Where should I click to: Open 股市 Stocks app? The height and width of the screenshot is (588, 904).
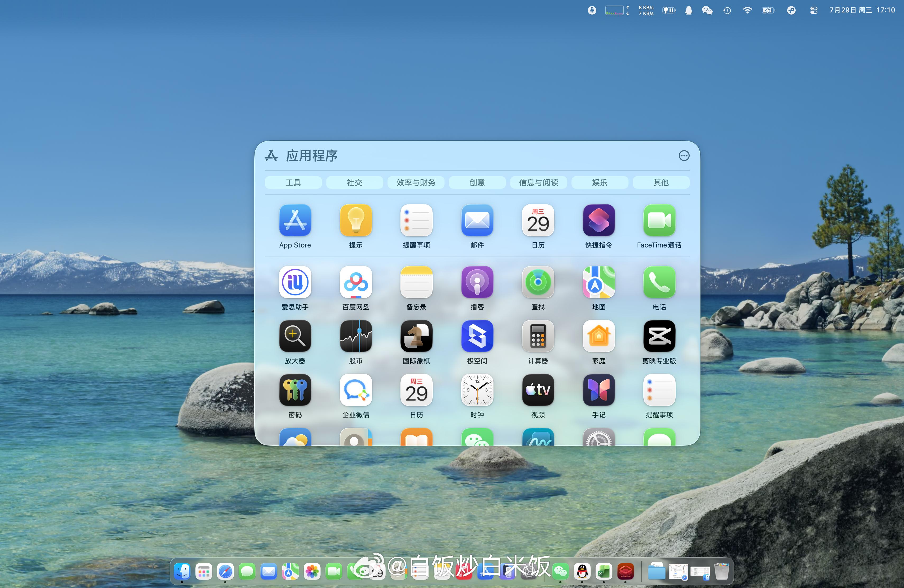point(356,336)
